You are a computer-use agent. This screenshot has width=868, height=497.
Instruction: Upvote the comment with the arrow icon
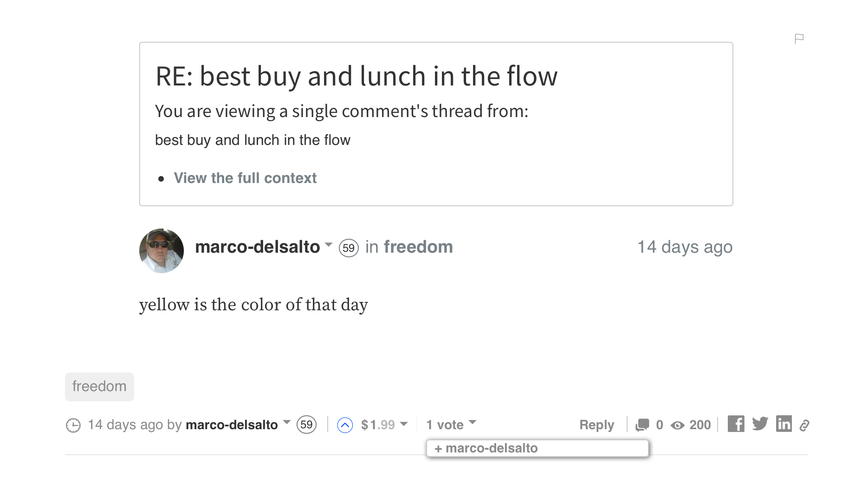pos(345,425)
